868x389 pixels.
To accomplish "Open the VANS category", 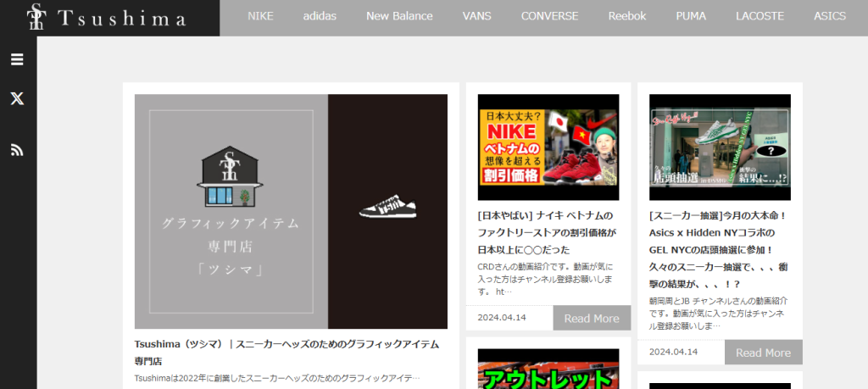I will click(x=476, y=16).
